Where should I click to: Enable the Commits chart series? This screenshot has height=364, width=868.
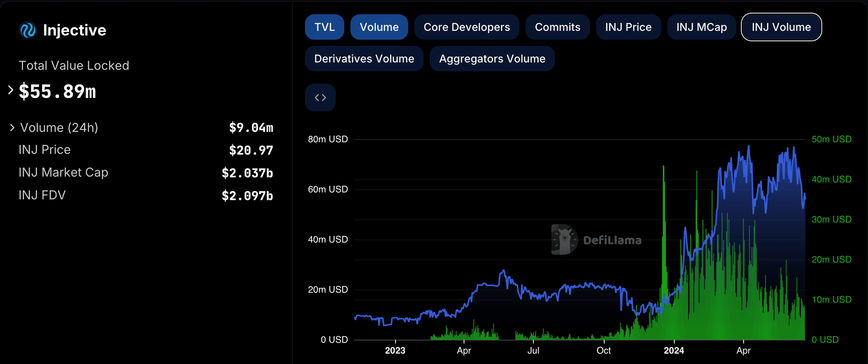558,27
